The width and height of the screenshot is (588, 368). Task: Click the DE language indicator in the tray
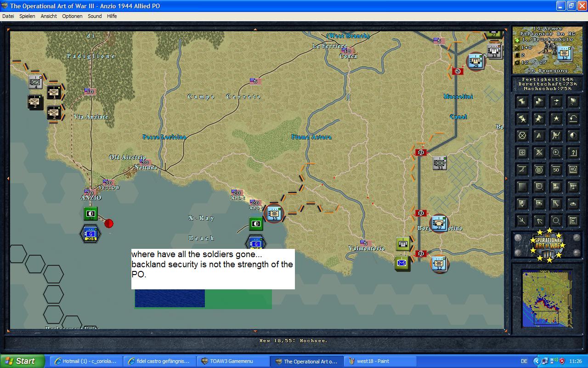tap(525, 361)
